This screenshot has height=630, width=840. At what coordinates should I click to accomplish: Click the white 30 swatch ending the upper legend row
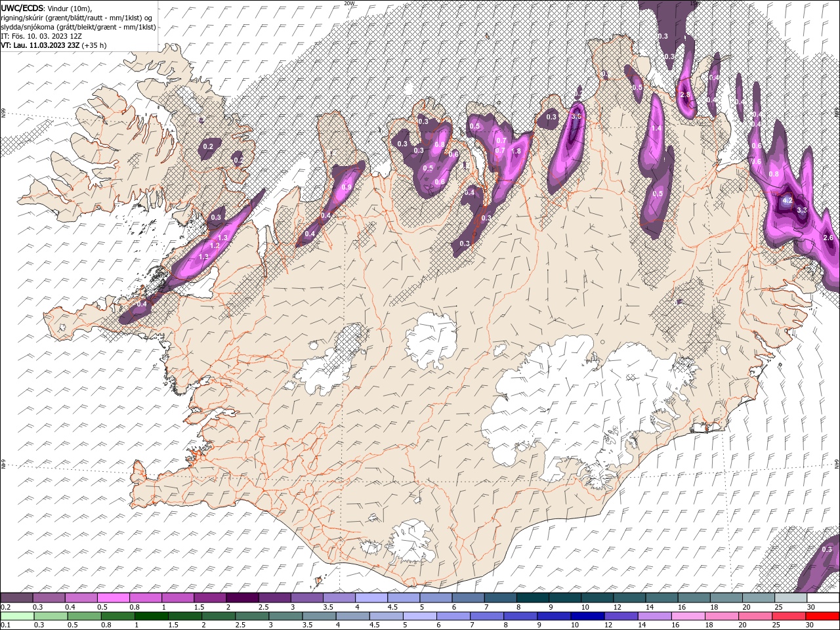823,598
